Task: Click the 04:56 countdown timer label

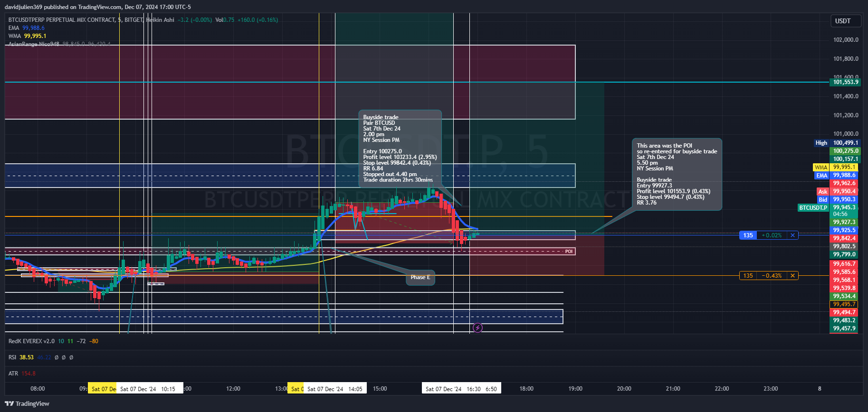Action: point(840,214)
